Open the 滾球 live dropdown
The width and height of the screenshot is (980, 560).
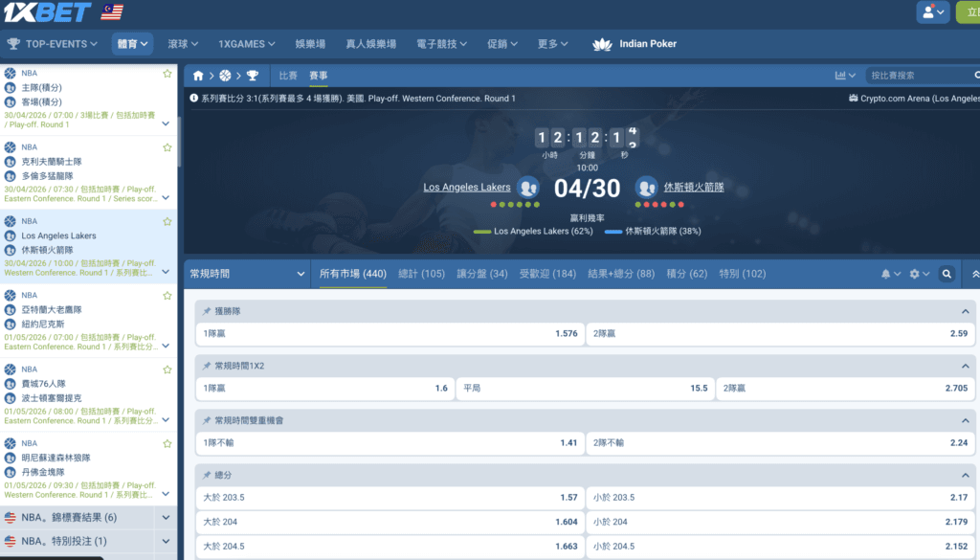click(183, 44)
